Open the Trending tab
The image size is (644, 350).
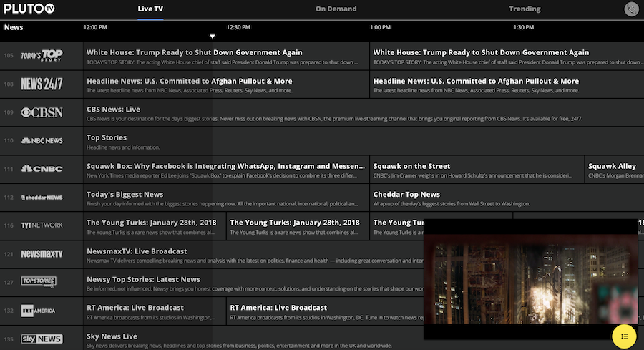click(525, 9)
